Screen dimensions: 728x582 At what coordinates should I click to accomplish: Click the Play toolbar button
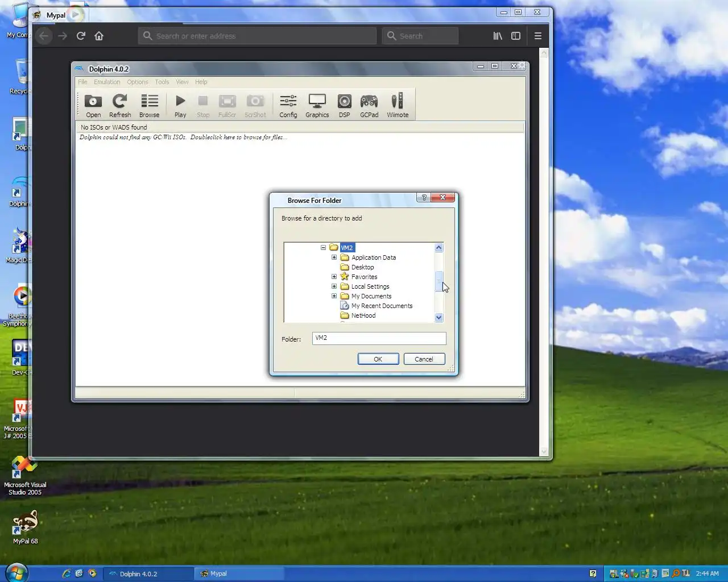[180, 106]
